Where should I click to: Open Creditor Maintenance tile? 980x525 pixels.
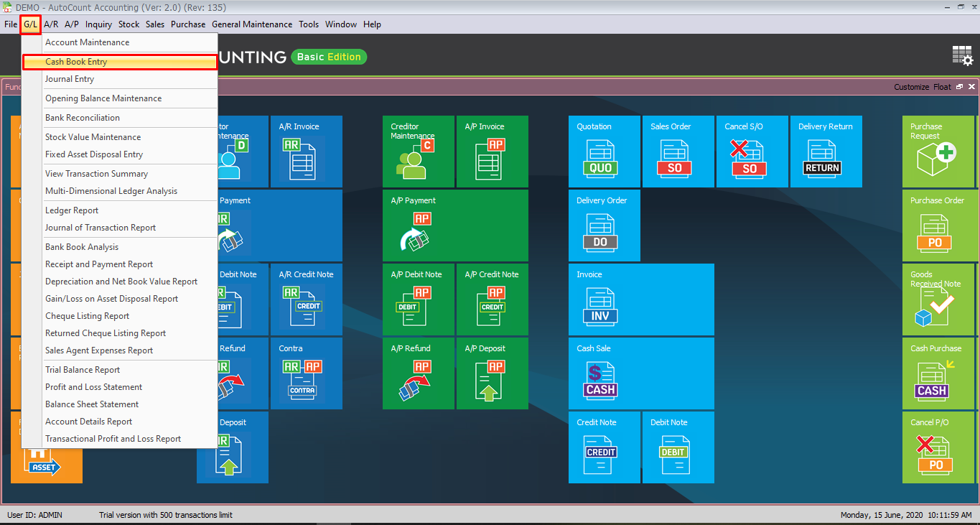[419, 152]
